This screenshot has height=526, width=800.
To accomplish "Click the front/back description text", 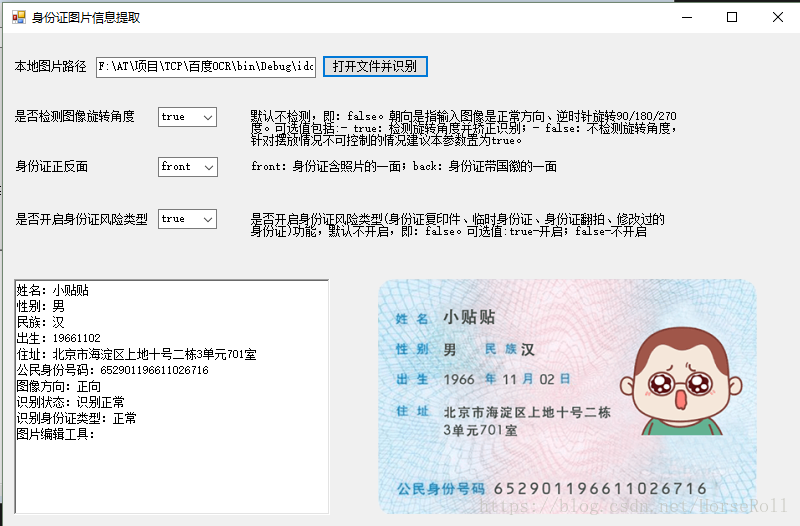I will tap(404, 166).
